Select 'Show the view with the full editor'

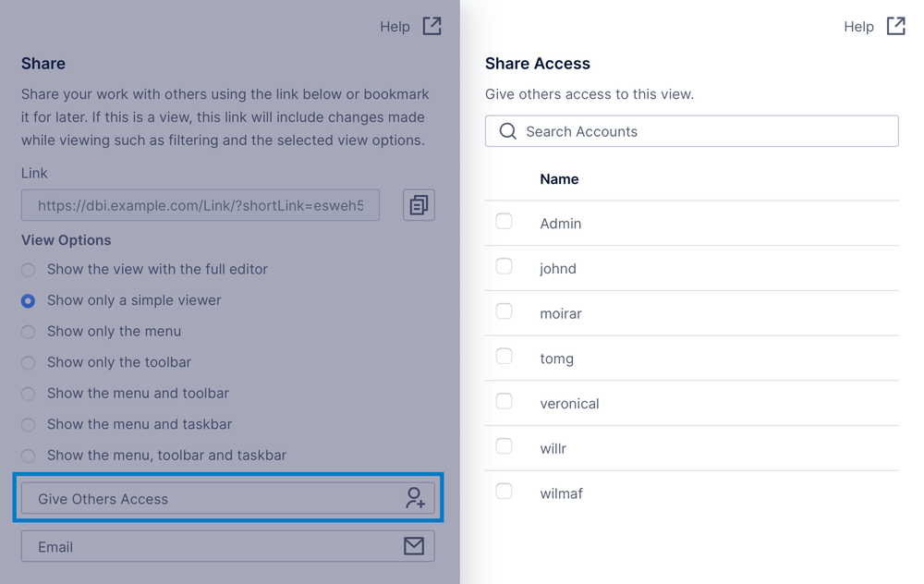29,270
